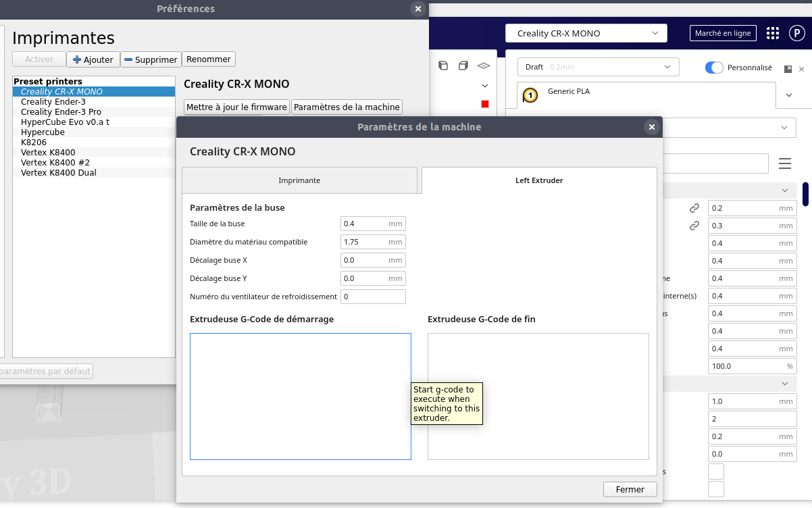This screenshot has width=812, height=508.
Task: Select HyperCube Evo v0.a t printer
Action: 94,122
